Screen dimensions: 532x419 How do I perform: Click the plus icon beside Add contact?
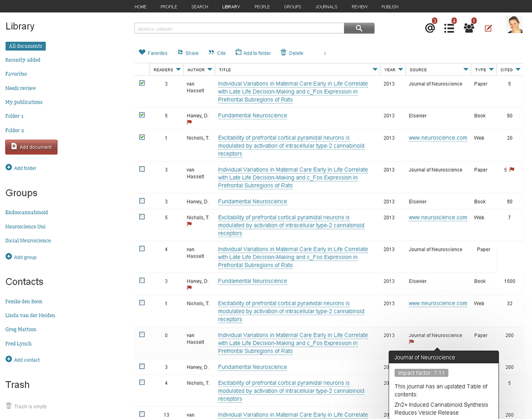[x=9, y=359]
